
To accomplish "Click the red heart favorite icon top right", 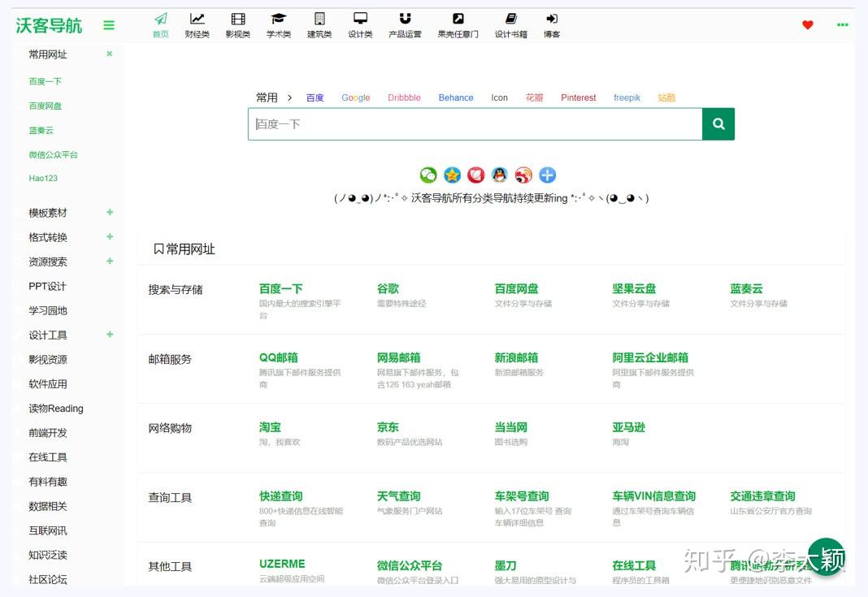I will (x=807, y=24).
